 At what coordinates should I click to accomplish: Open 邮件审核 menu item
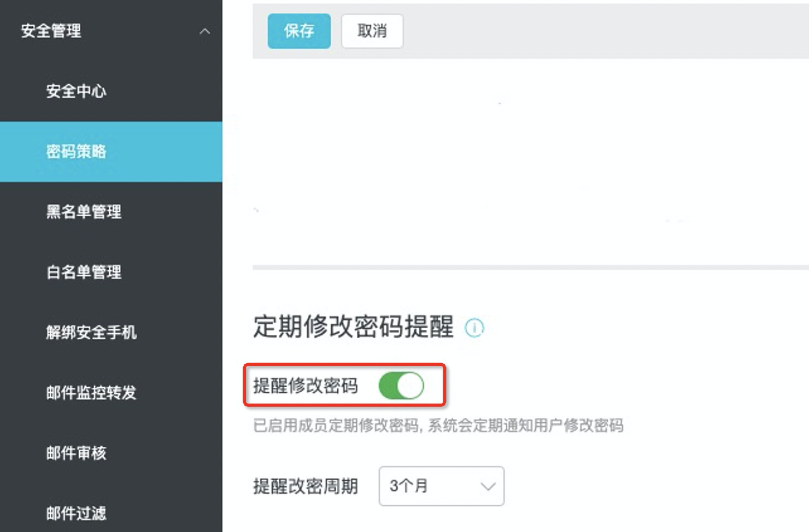[x=111, y=453]
